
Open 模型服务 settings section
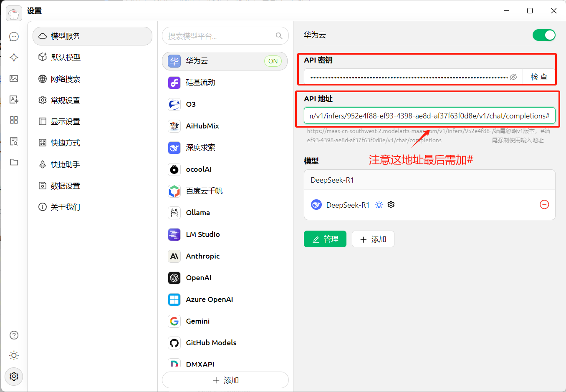click(x=92, y=36)
